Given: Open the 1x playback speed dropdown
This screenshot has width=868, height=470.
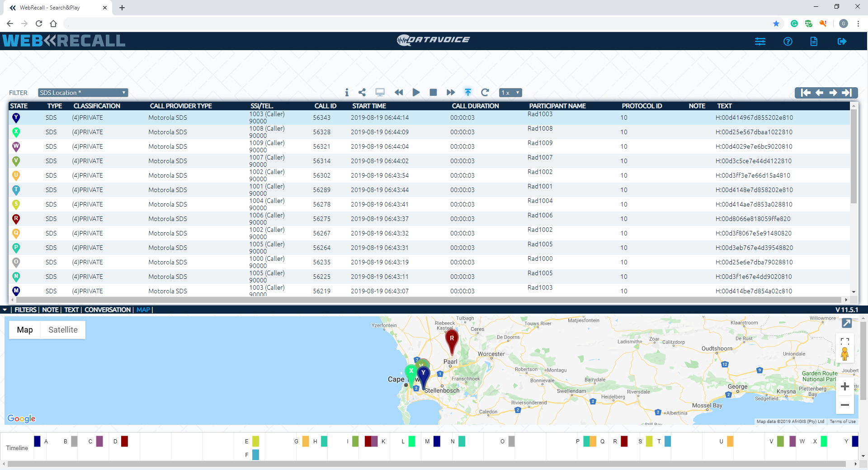Looking at the screenshot, I should (510, 93).
